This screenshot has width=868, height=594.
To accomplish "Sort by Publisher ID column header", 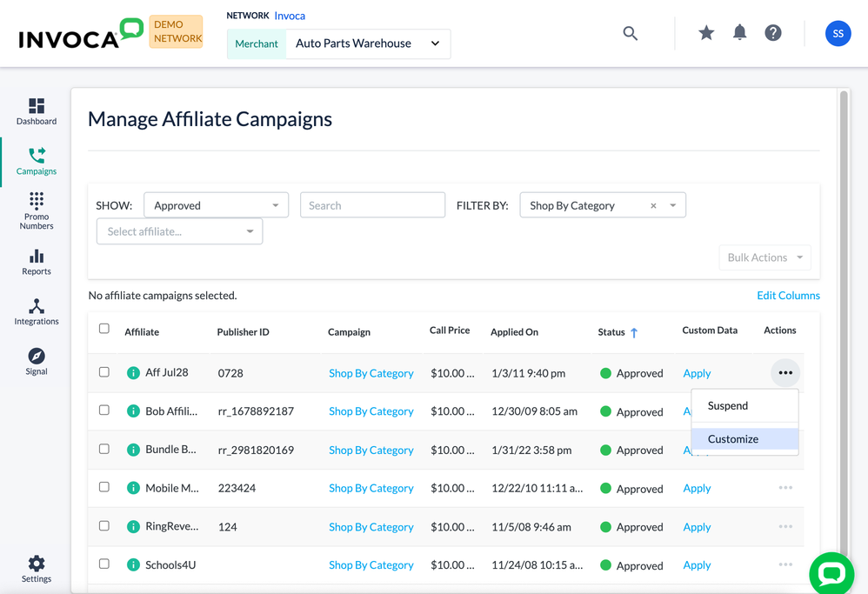I will point(243,332).
